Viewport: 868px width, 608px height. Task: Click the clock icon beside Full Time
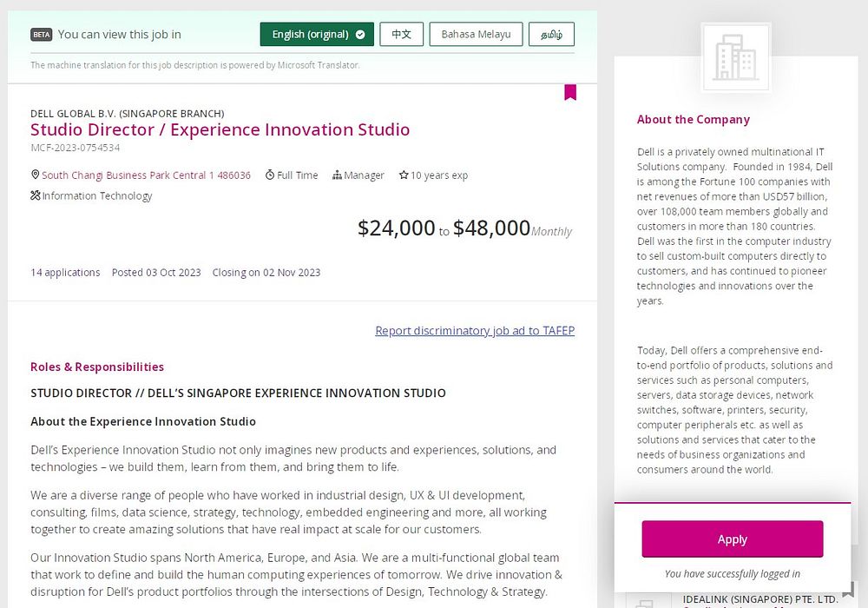[270, 175]
